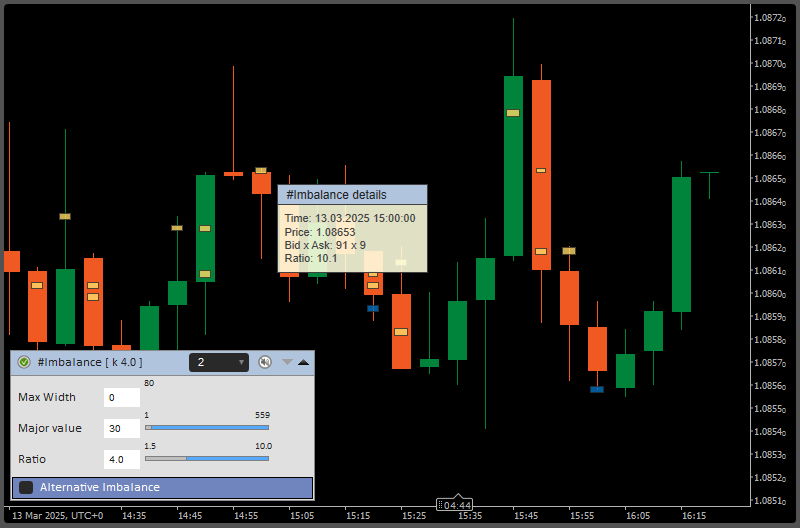The height and width of the screenshot is (528, 800).
Task: Click the Ratio slider bar
Action: click(207, 459)
